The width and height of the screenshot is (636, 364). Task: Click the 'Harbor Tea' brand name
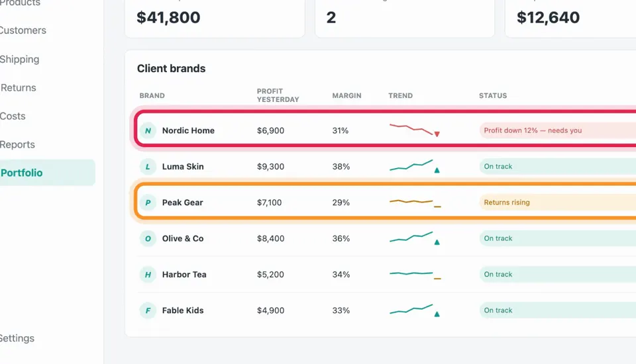184,275
